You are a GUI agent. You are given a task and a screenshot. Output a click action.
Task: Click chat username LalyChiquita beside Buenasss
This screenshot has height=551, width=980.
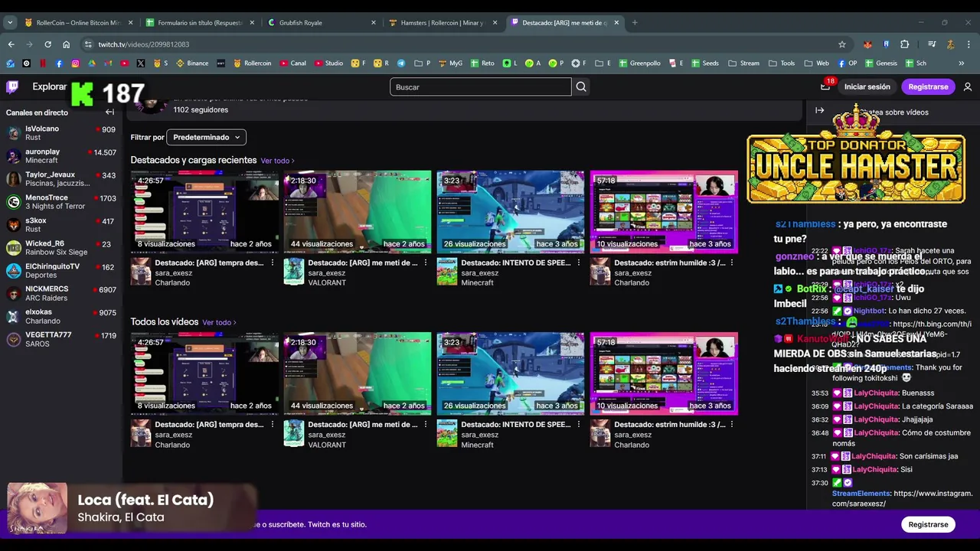(x=876, y=393)
